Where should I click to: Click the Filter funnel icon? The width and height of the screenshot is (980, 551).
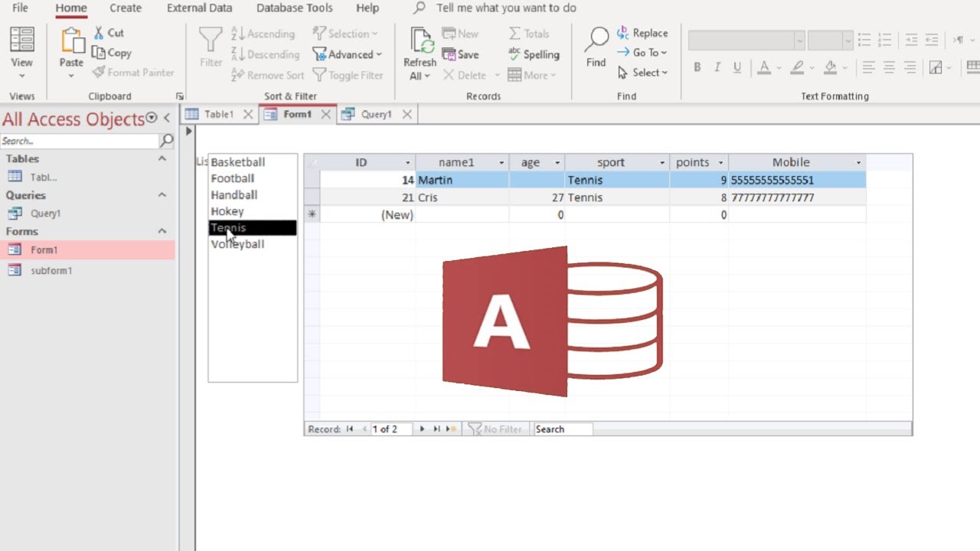211,41
